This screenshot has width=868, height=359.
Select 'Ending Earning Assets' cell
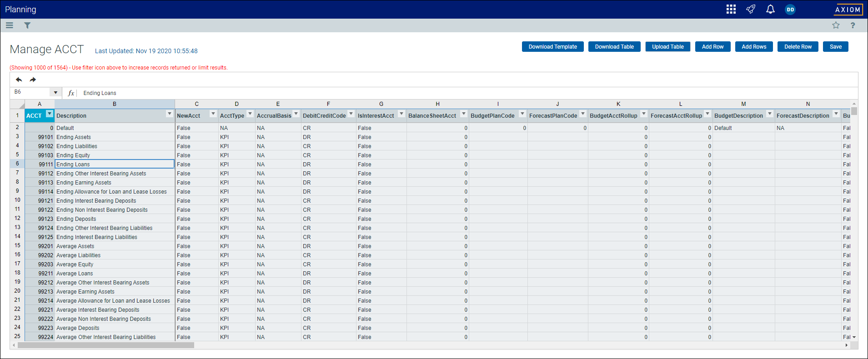click(x=115, y=182)
